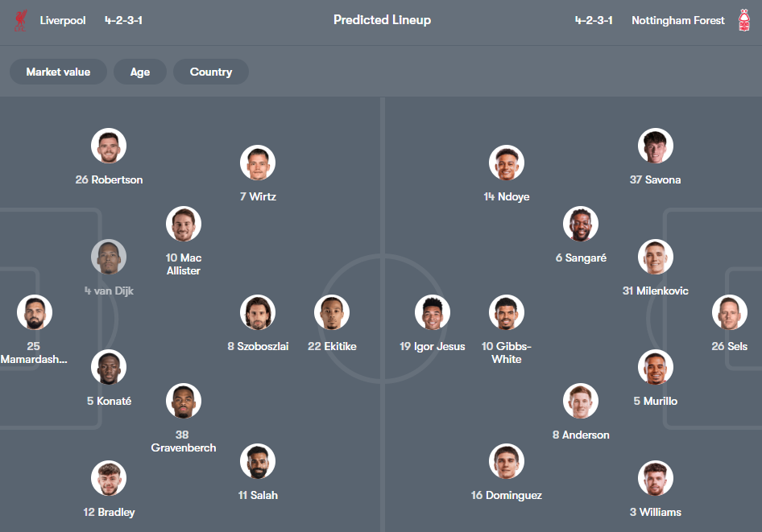Click the Liverpool team name in header
762x532 pixels.
pos(62,20)
